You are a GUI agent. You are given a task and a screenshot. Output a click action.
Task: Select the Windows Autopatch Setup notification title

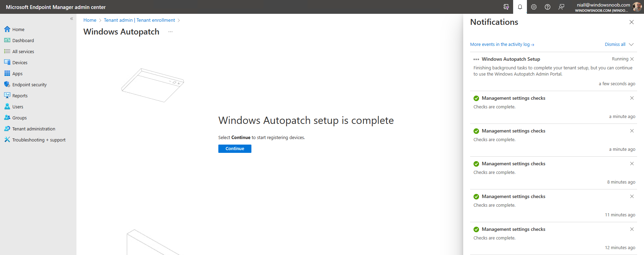511,59
